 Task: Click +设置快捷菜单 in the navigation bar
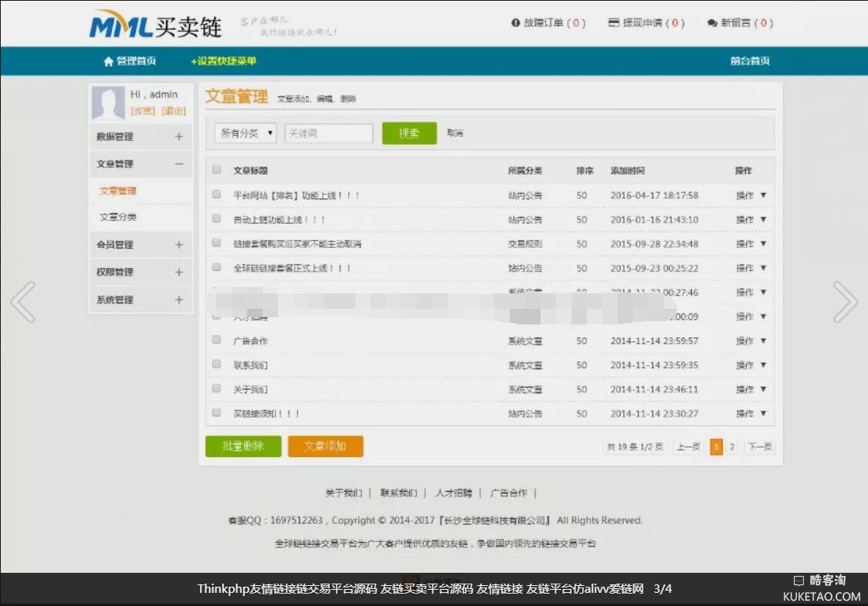(223, 61)
